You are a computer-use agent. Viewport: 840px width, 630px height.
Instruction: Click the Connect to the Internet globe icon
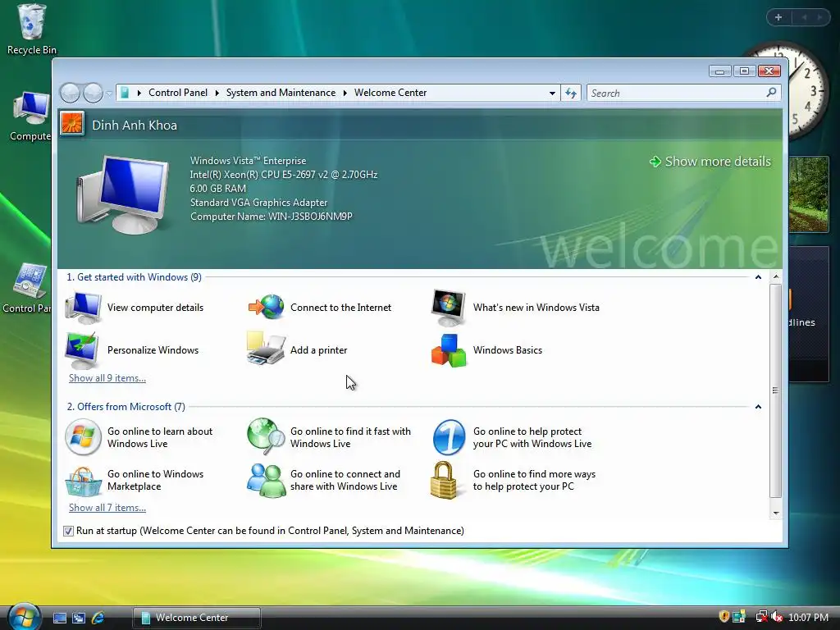point(267,307)
